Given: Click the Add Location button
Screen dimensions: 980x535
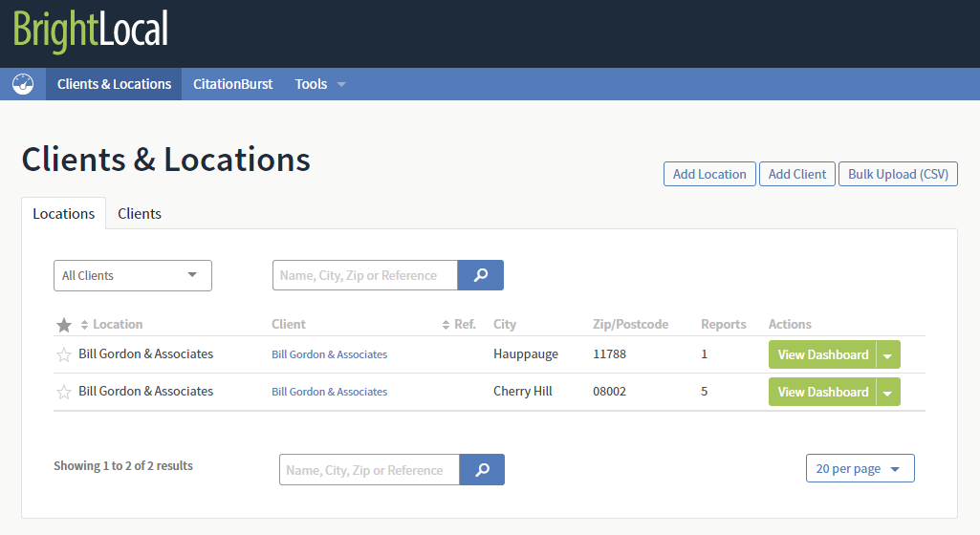Looking at the screenshot, I should click(709, 174).
